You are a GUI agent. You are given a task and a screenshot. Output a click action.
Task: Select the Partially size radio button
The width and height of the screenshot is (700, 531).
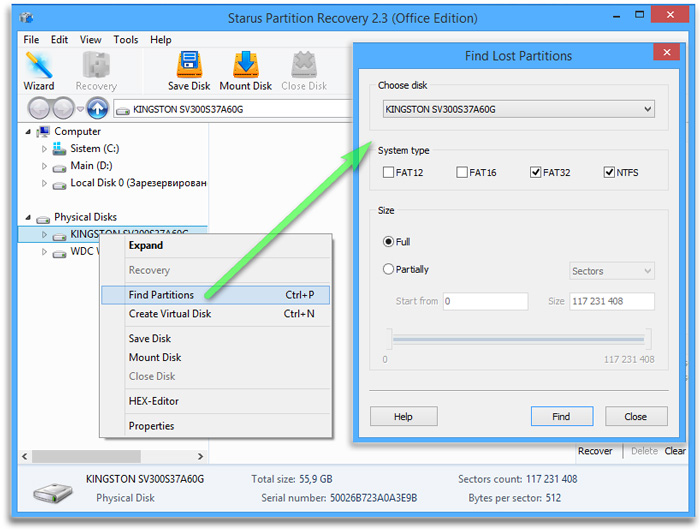tap(388, 269)
